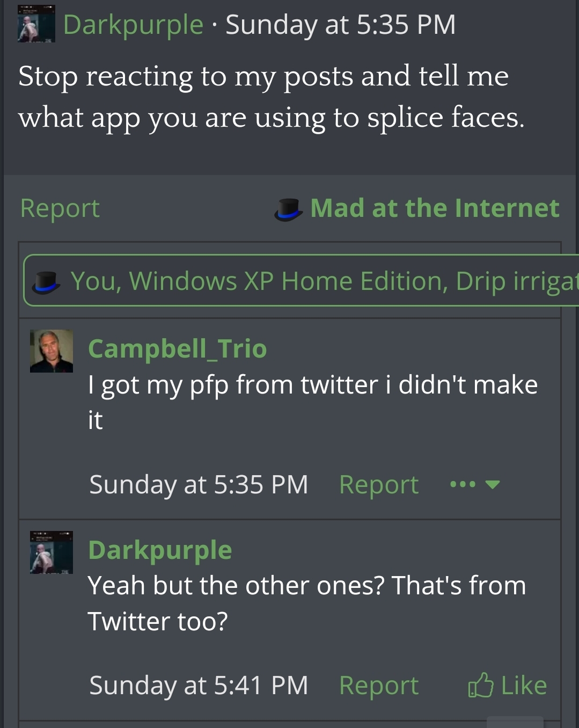Click the reply timestamp Sunday at 5:41 PM
The height and width of the screenshot is (728, 579).
pos(199,686)
